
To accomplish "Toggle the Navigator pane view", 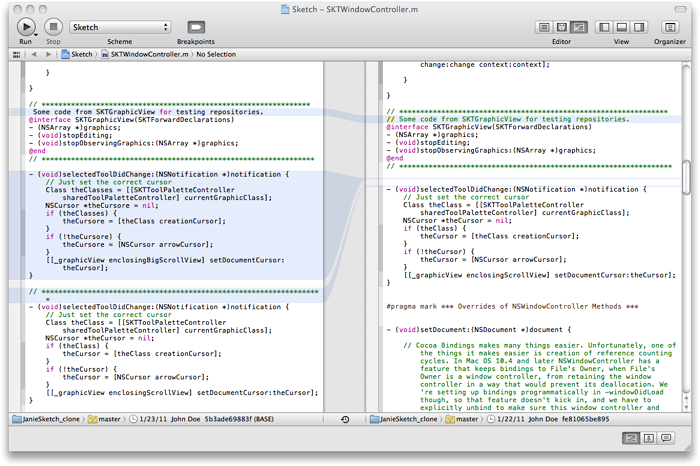I will pos(606,27).
